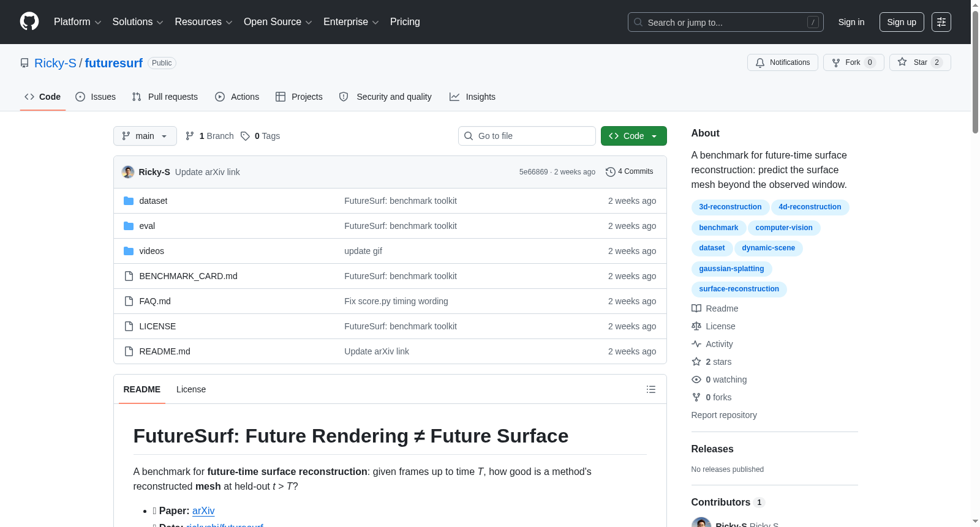Select the README tab
This screenshot has width=980, height=527.
click(142, 389)
